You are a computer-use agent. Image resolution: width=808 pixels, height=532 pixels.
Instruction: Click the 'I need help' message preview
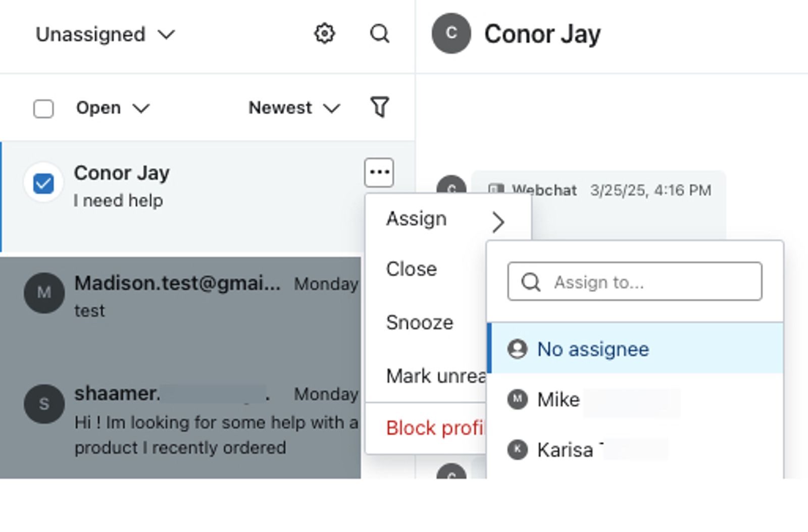point(118,200)
